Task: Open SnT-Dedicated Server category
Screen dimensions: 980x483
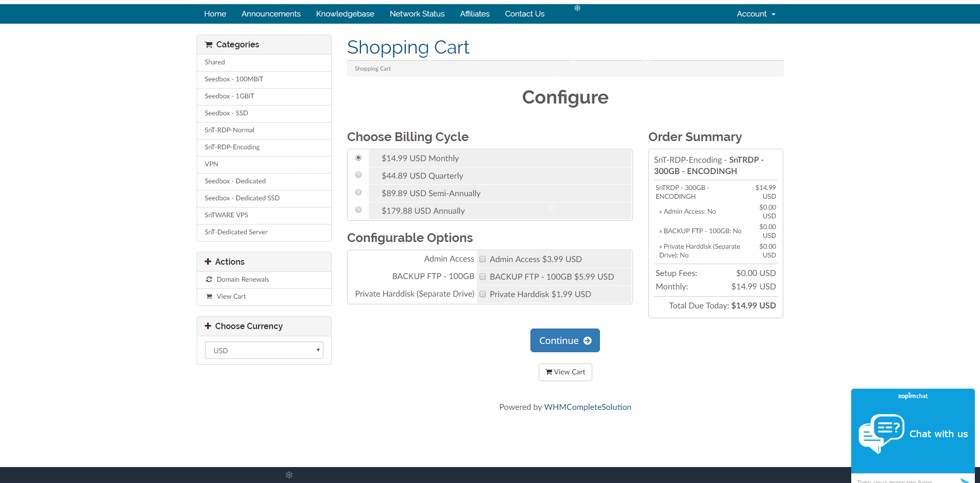Action: click(x=264, y=232)
